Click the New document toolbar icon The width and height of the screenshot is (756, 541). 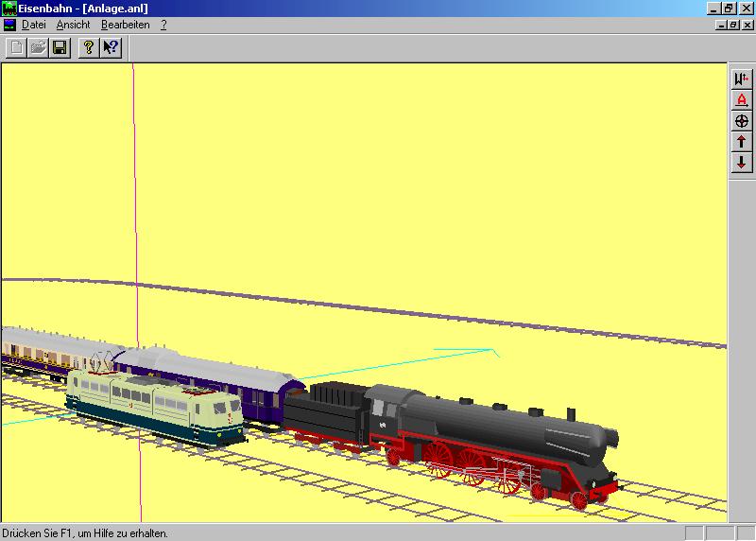[16, 47]
